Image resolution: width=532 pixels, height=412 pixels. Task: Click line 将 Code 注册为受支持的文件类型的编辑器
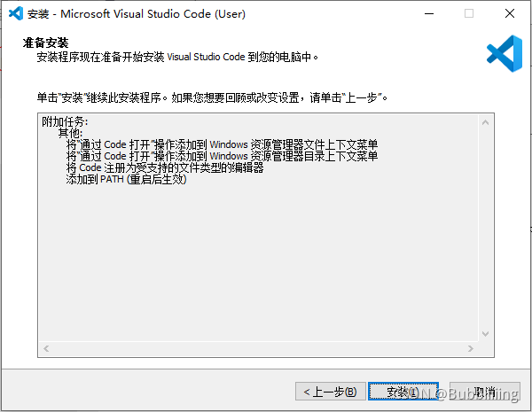coord(165,167)
